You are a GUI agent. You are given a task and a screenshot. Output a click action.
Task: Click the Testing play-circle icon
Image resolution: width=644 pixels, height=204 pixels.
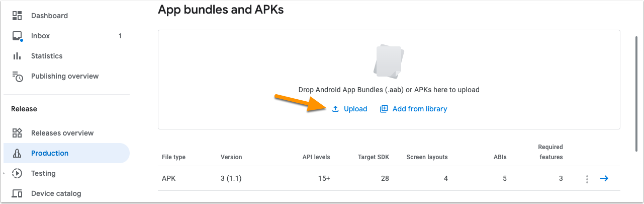(x=17, y=173)
